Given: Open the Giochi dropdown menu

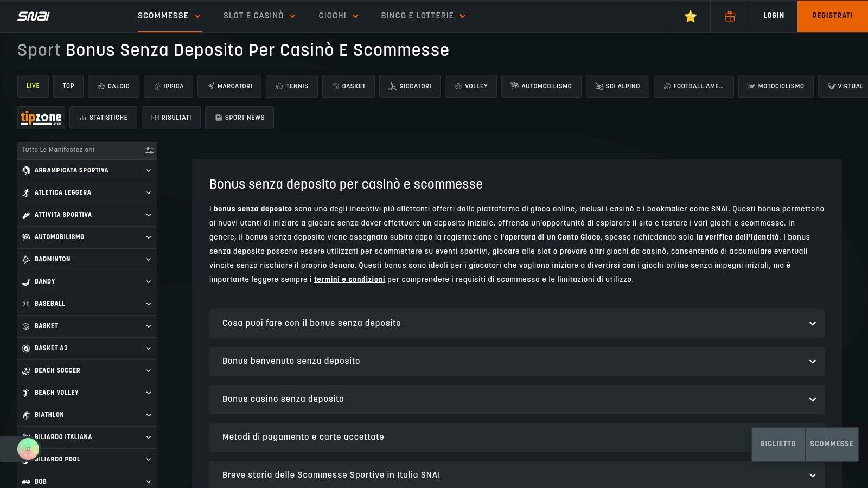Looking at the screenshot, I should coord(339,16).
